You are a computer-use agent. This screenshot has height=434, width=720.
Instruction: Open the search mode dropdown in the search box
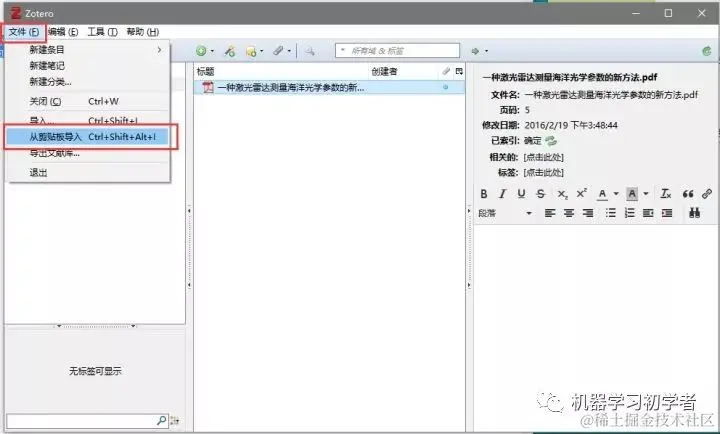coord(343,50)
